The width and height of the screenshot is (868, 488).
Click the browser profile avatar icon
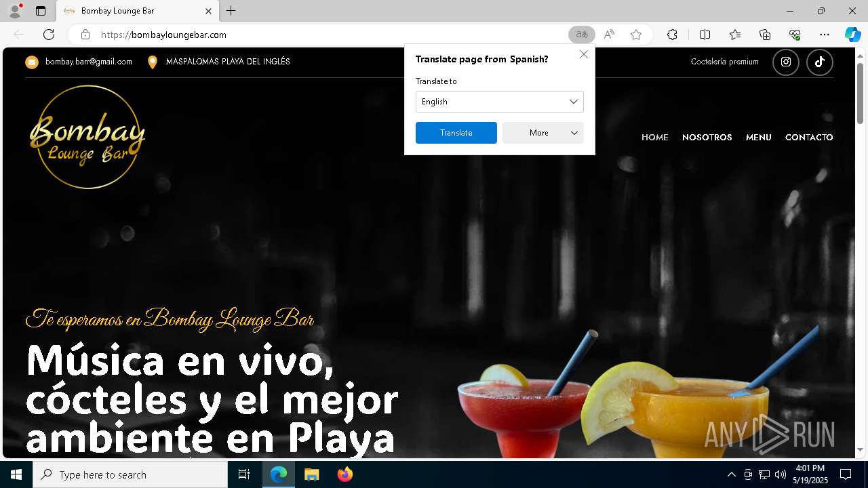coord(14,11)
